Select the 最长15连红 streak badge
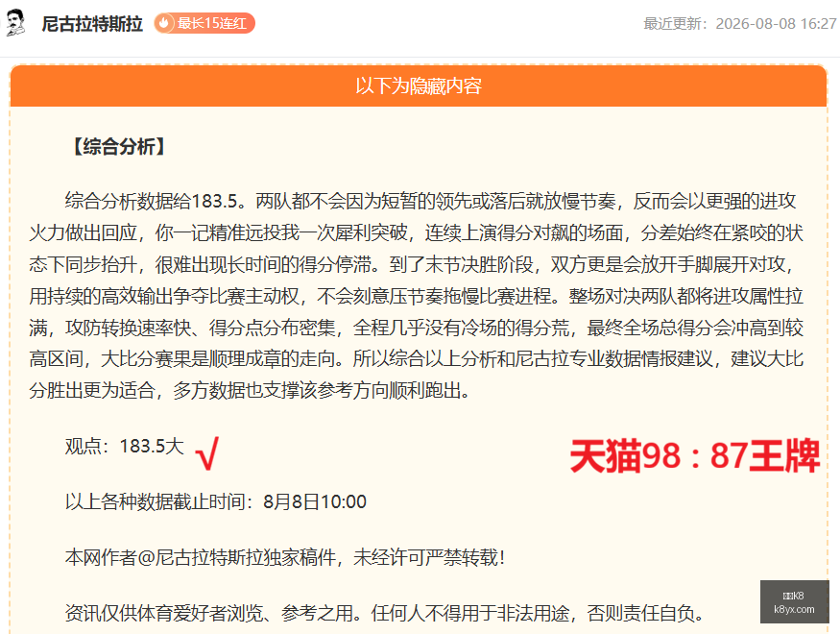Viewport: 840px width, 634px height. [204, 24]
